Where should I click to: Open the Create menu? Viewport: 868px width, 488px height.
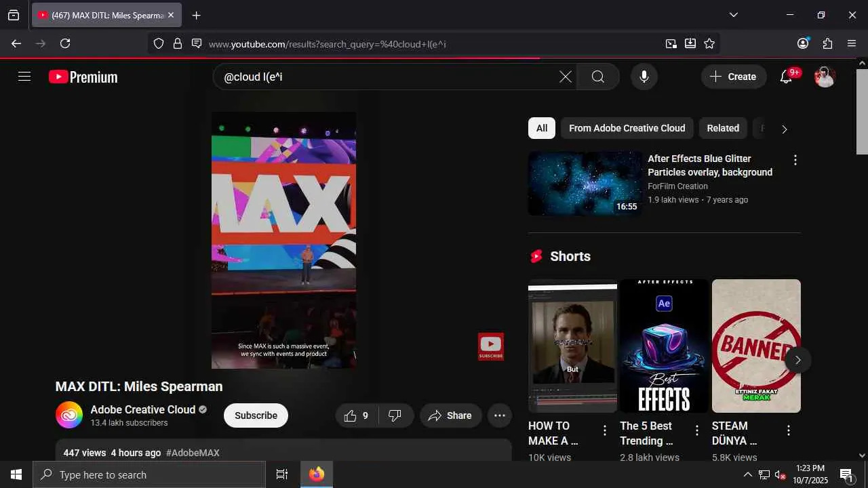734,77
